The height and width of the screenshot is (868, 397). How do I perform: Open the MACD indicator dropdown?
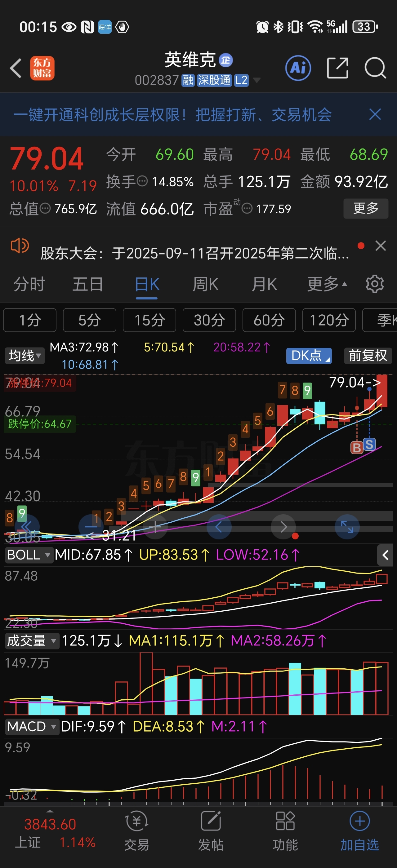click(32, 726)
